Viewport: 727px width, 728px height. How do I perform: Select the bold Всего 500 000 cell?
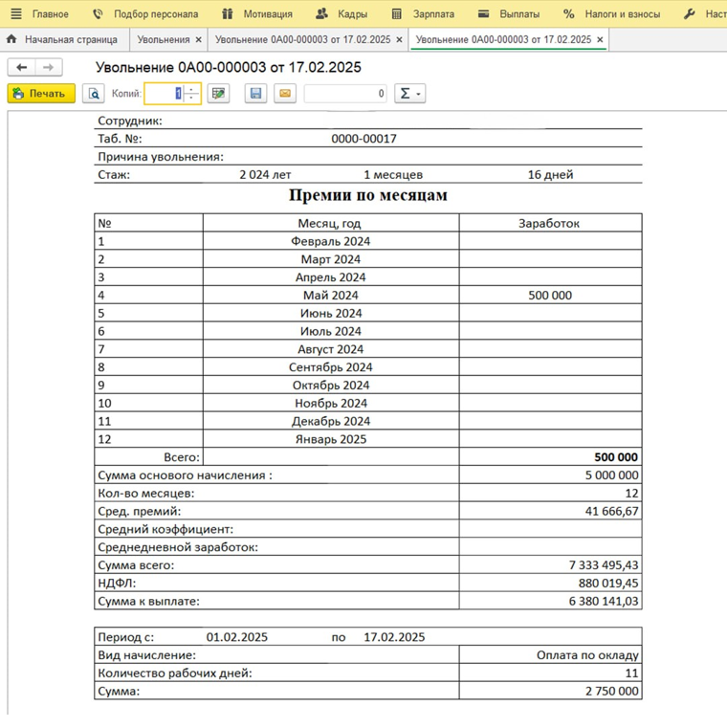[551, 457]
